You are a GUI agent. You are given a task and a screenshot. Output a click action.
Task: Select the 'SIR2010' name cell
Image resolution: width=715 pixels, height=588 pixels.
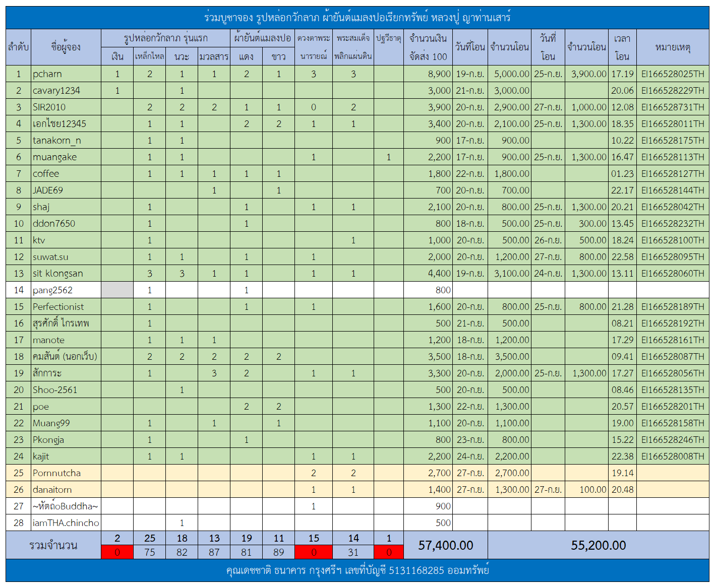coord(66,107)
